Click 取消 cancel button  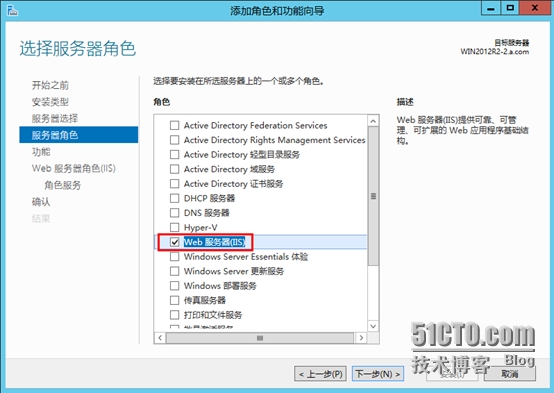point(509,374)
